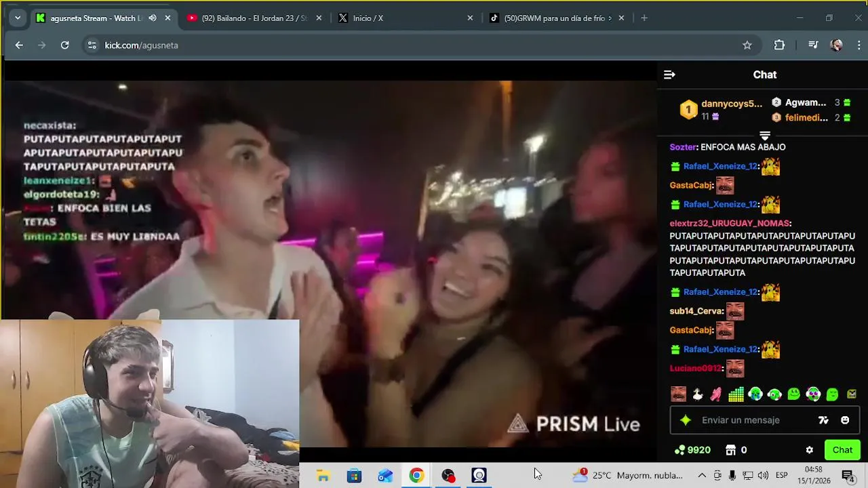Click username elextrz32_URUGUAY_NOMAS in chat

click(x=729, y=223)
